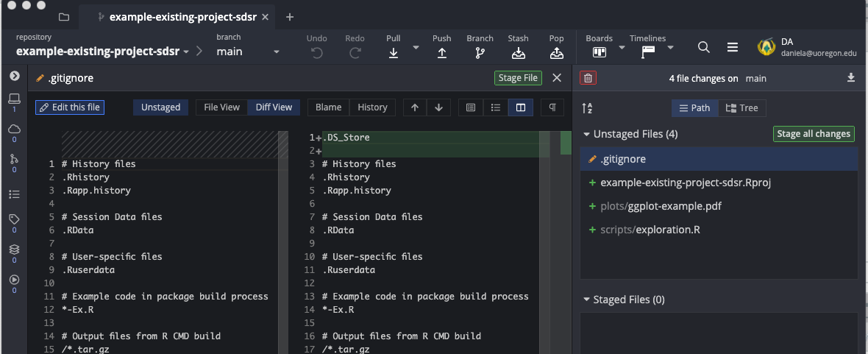Switch to Split view layout
The height and width of the screenshot is (354, 868).
[x=521, y=107]
